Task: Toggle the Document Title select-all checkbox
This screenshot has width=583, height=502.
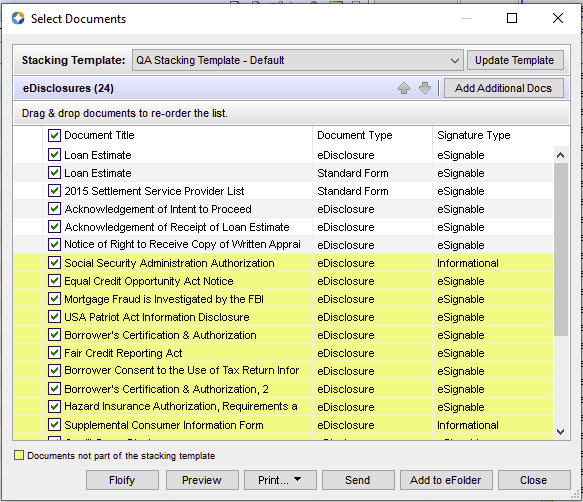Action: [54, 135]
